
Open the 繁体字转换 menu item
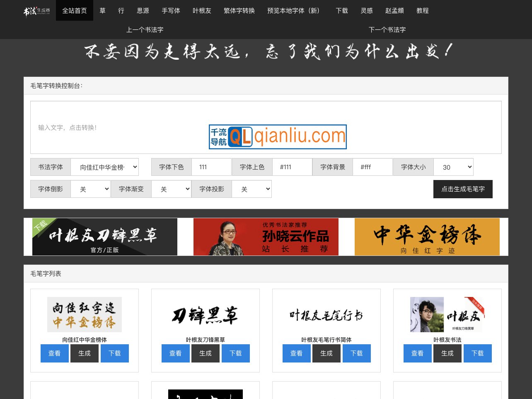[239, 11]
